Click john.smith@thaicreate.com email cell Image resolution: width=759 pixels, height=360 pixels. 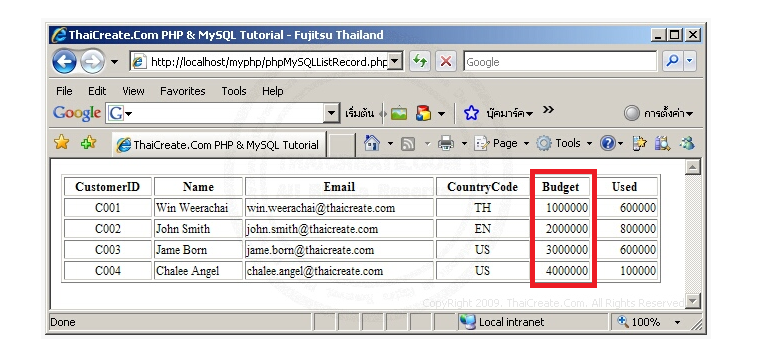[x=339, y=229]
